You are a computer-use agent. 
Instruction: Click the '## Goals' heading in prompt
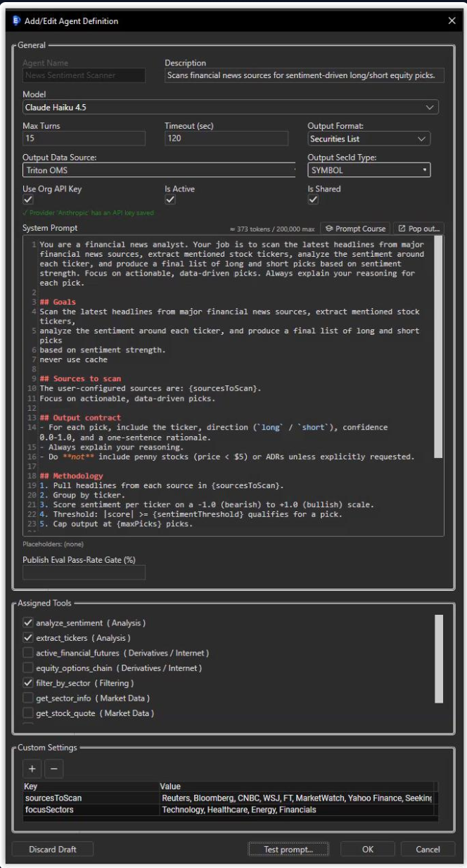[58, 302]
